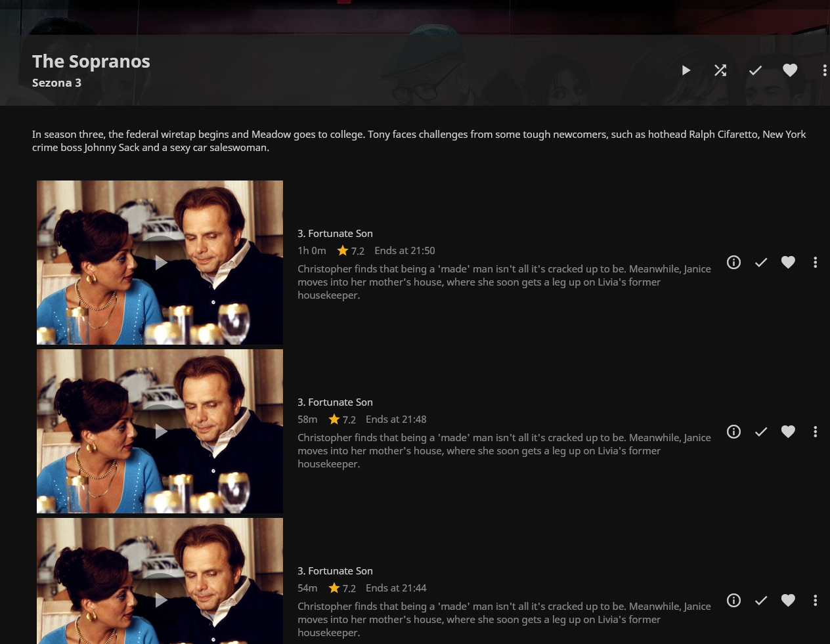Toggle watched status on the 54m episode
This screenshot has height=644, width=830.
coord(761,600)
